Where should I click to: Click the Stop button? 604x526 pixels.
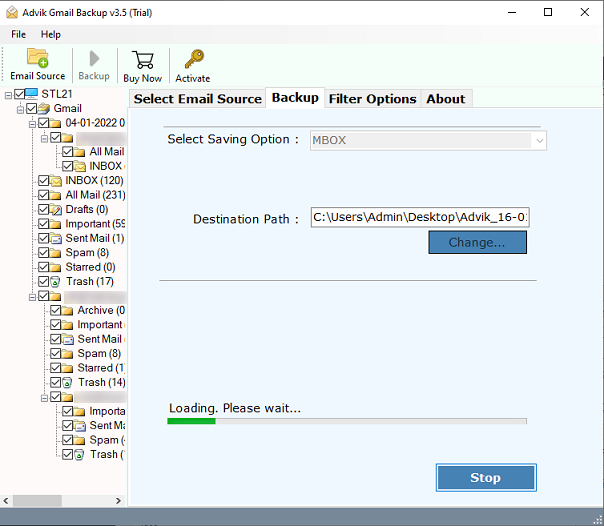tap(486, 478)
